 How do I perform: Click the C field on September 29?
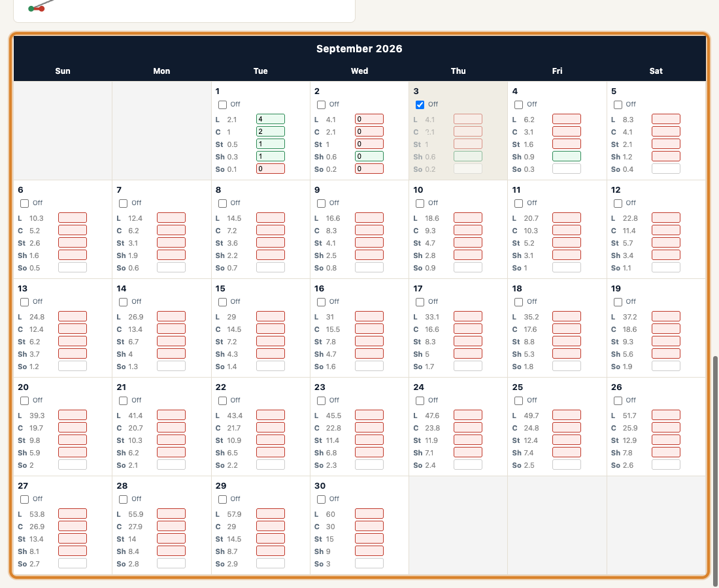coord(271,526)
